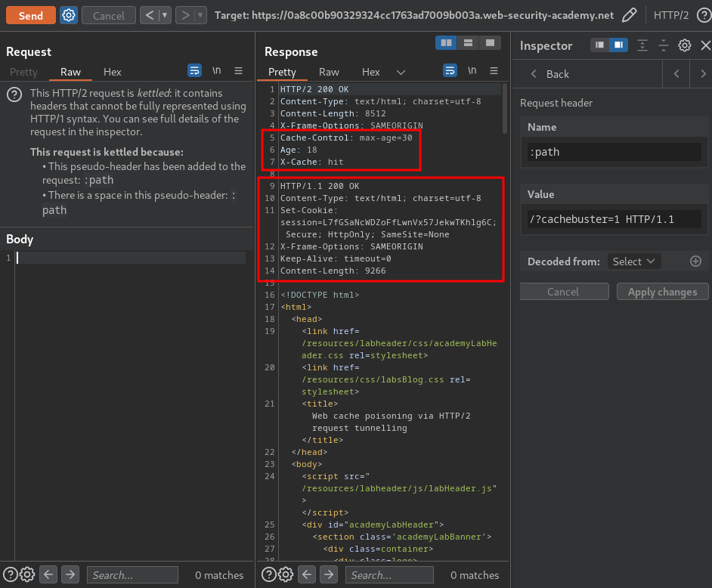Open search settings gear below Request panel
712x588 pixels.
(27, 575)
